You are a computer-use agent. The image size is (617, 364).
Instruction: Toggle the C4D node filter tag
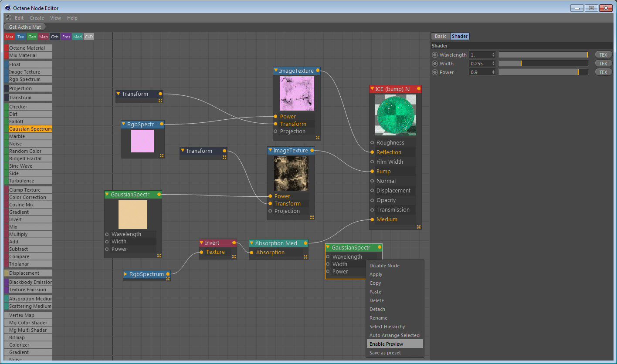(x=89, y=37)
